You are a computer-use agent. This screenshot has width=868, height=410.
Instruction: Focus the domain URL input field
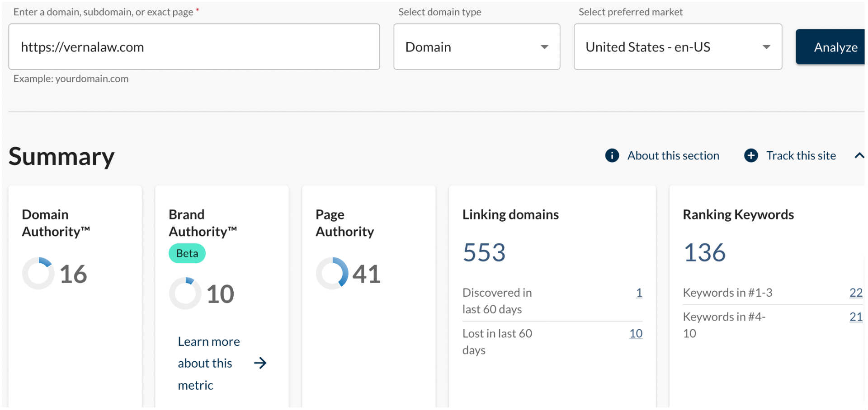click(x=194, y=47)
